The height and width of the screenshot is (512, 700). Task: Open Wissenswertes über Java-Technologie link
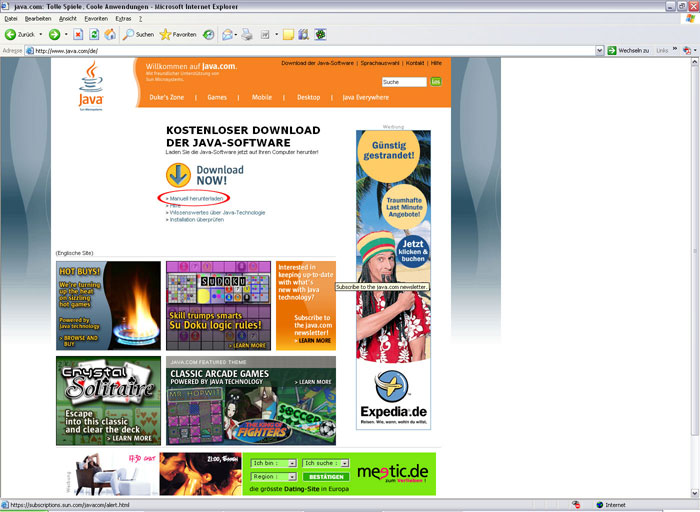point(217,212)
